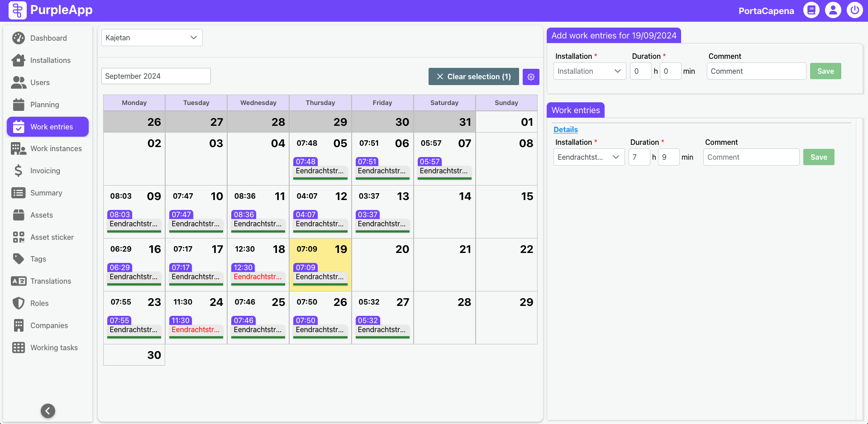The width and height of the screenshot is (868, 424).
Task: Click the PortaCapena username
Action: tap(766, 10)
